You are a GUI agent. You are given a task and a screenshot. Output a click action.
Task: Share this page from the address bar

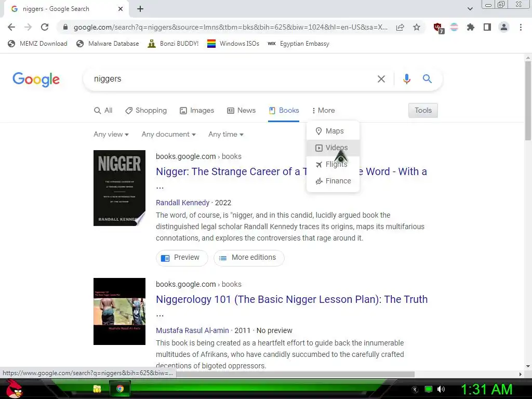[x=400, y=27]
